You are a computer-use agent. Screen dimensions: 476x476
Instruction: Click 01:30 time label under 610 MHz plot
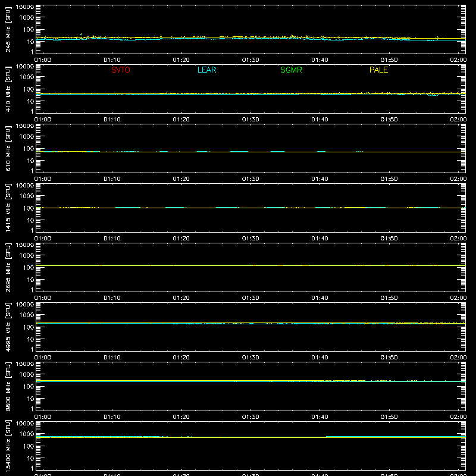(250, 179)
